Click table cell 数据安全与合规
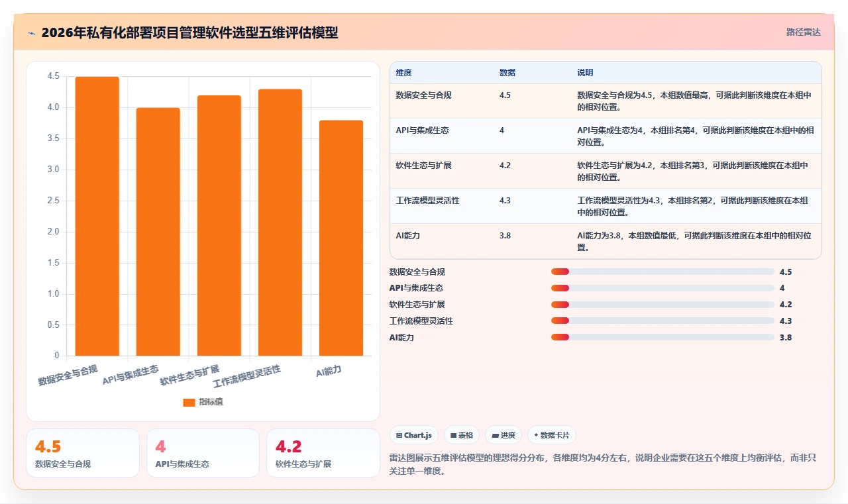 coord(423,95)
